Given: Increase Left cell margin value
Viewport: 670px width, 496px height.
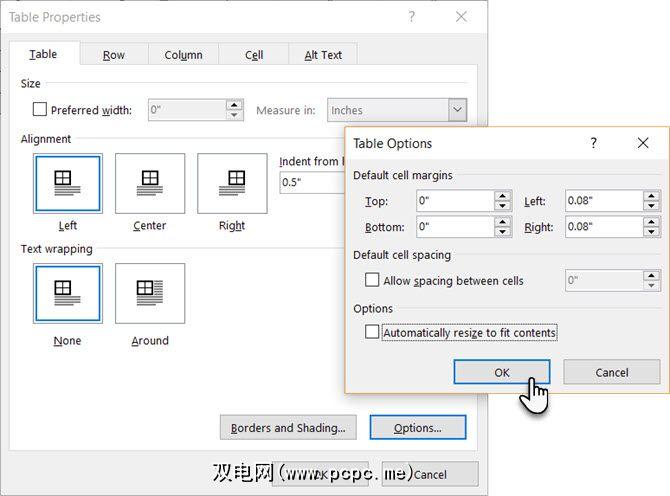Looking at the screenshot, I should click(x=651, y=196).
